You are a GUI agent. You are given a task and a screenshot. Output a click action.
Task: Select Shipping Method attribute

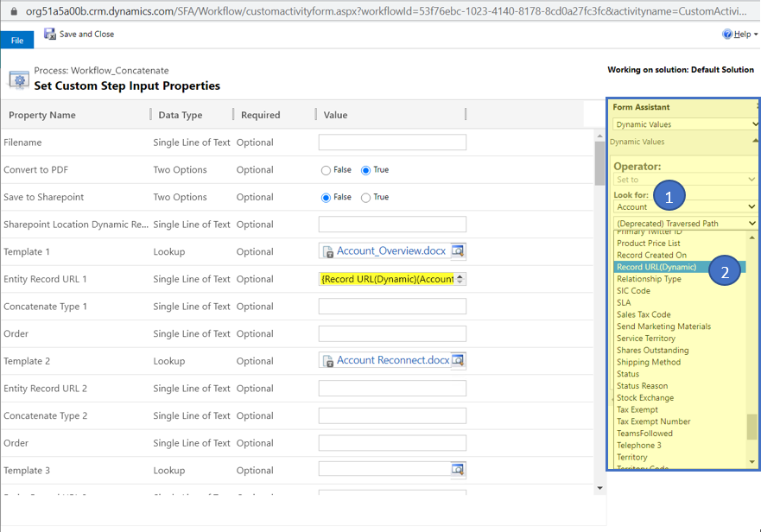pyautogui.click(x=649, y=362)
